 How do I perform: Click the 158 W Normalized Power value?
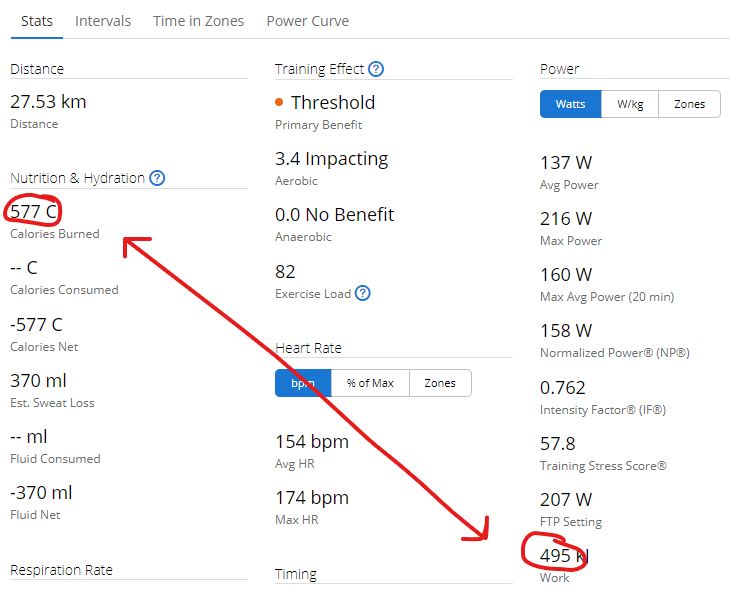point(566,331)
